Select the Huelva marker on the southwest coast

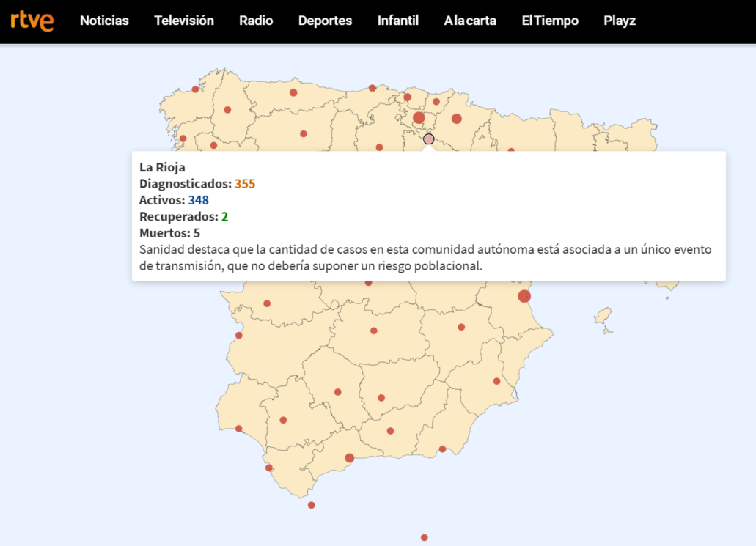[239, 429]
